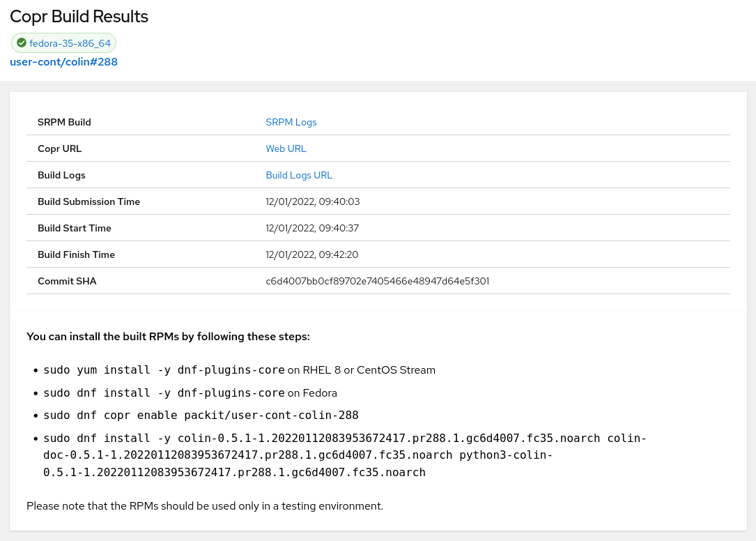The height and width of the screenshot is (541, 756).
Task: Click the Copr Build Results heading
Action: (79, 17)
